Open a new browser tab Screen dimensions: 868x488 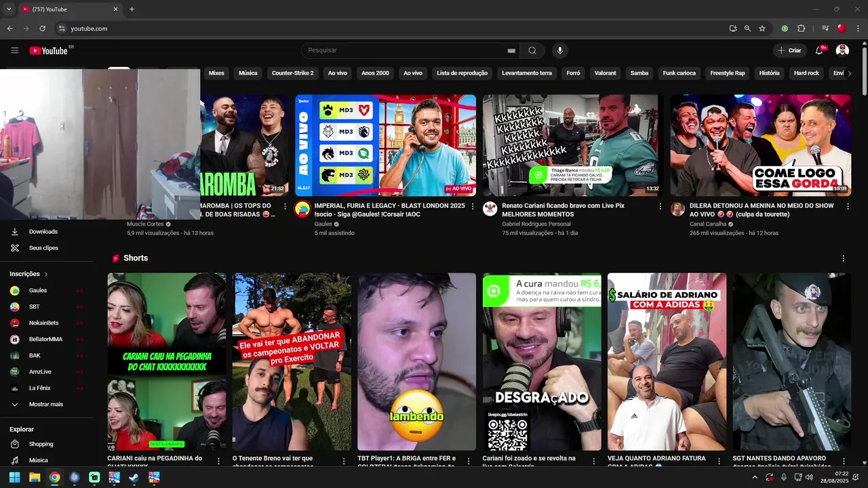point(132,9)
